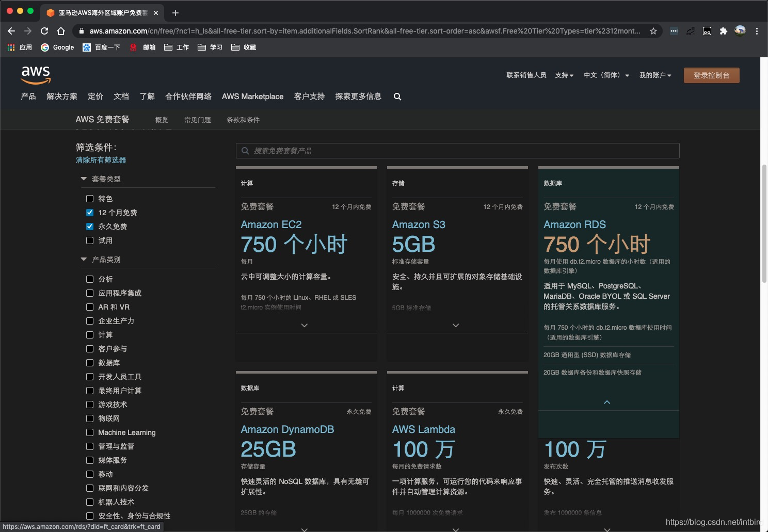This screenshot has width=768, height=532.
Task: Click the 搜索免费套餐产品 search field
Action: 458,151
